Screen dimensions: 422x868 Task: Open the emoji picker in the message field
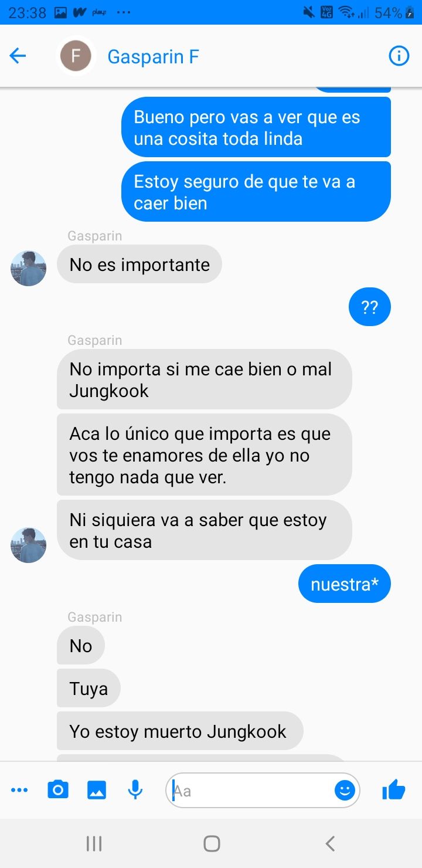(345, 791)
